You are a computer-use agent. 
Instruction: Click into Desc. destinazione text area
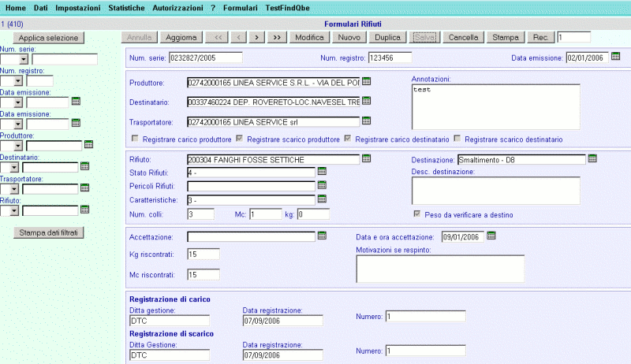(x=496, y=191)
